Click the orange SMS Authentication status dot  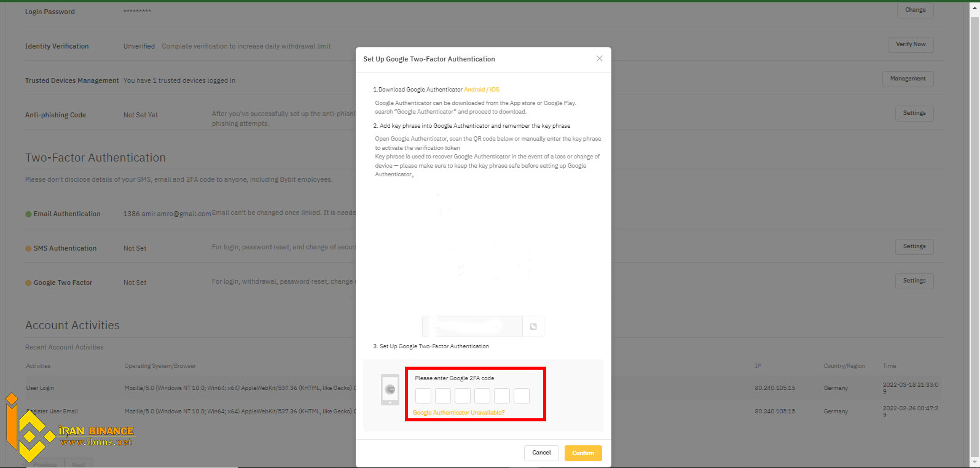28,249
